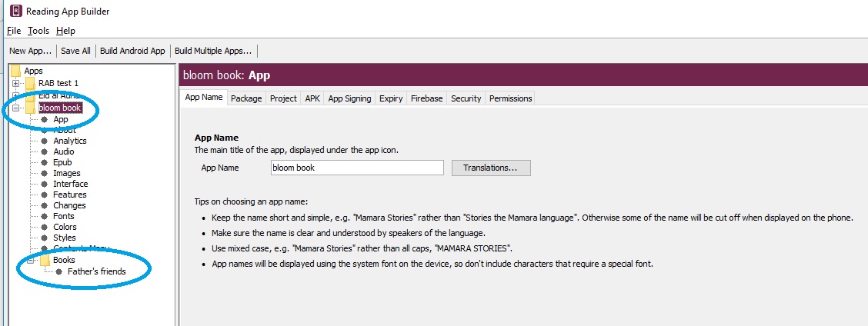Click the Books folder icon
The height and width of the screenshot is (326, 868).
pyautogui.click(x=45, y=261)
